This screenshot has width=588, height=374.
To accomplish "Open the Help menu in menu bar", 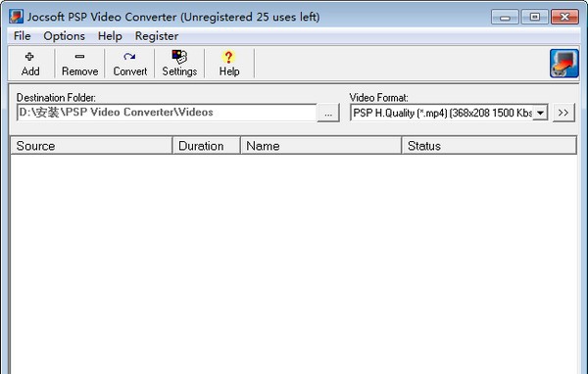I will coord(110,36).
